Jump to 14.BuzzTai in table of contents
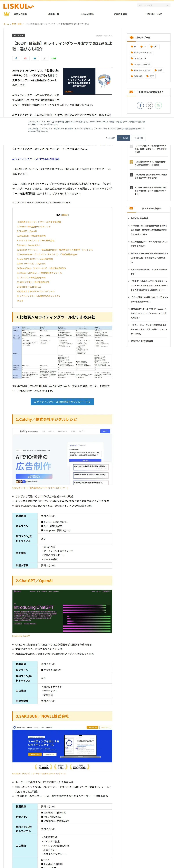This screenshot has width=174, height=868. click(29, 287)
